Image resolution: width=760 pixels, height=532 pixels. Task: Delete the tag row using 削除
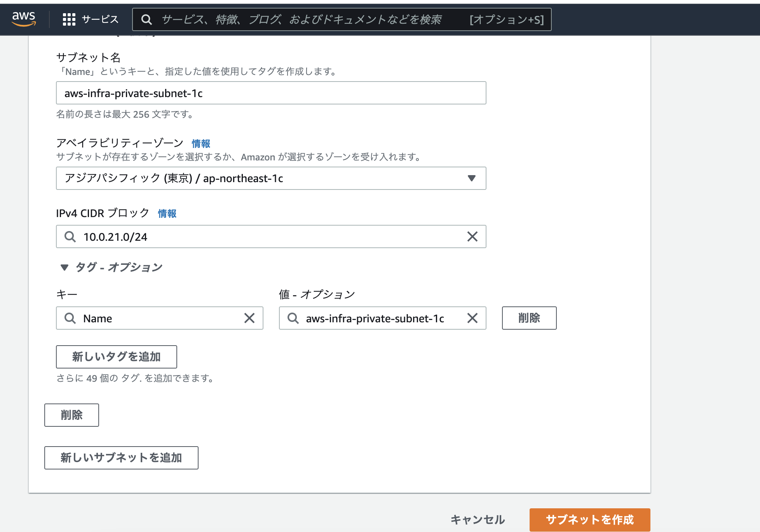[529, 318]
